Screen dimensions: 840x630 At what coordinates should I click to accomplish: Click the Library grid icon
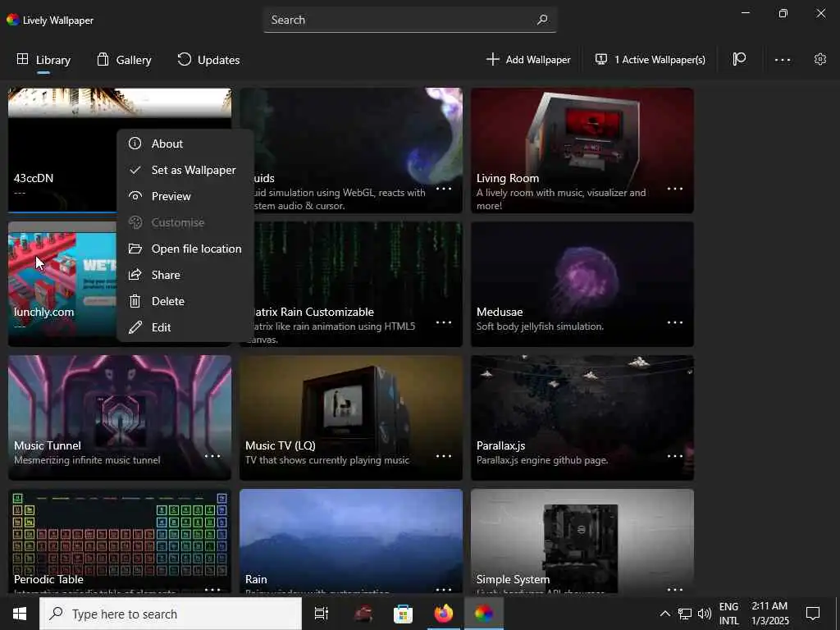click(22, 59)
